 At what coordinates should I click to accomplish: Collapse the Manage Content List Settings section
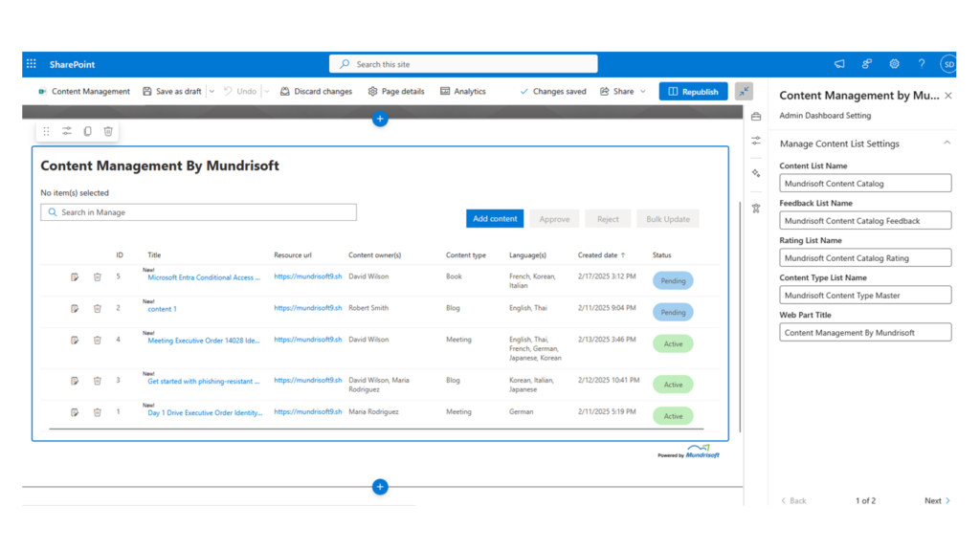947,143
